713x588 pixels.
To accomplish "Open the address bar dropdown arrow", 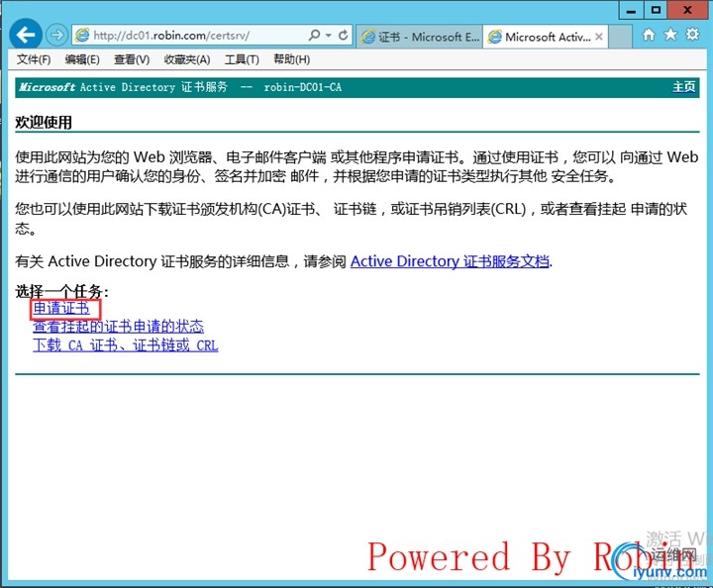I will click(x=329, y=36).
